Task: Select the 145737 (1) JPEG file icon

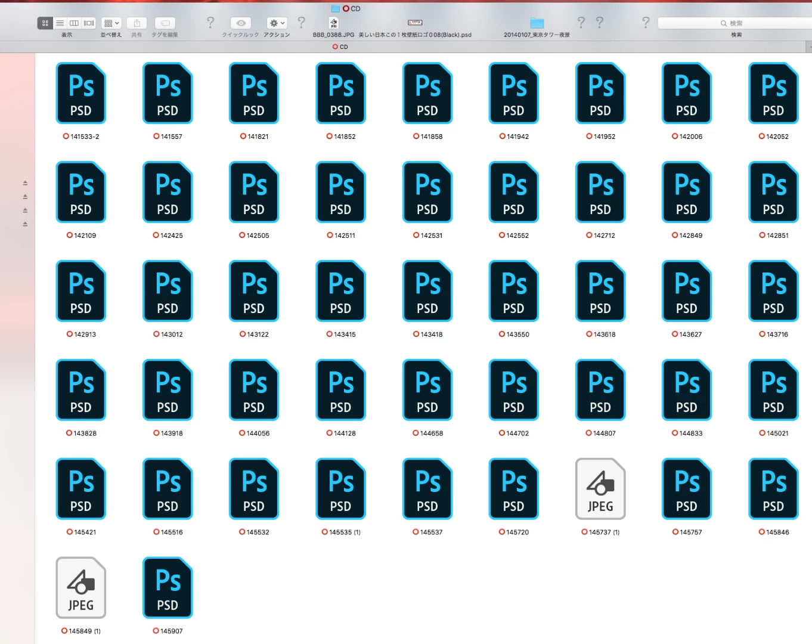Action: click(x=600, y=489)
